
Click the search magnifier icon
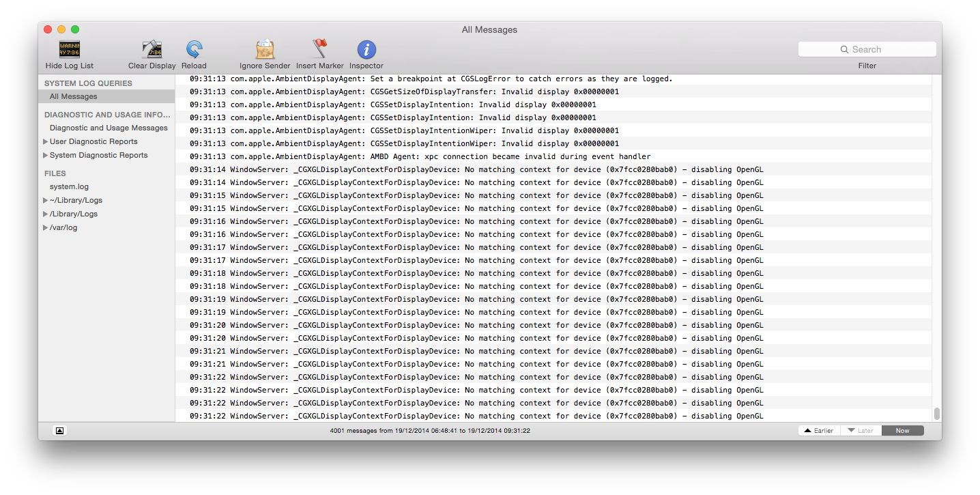click(845, 49)
